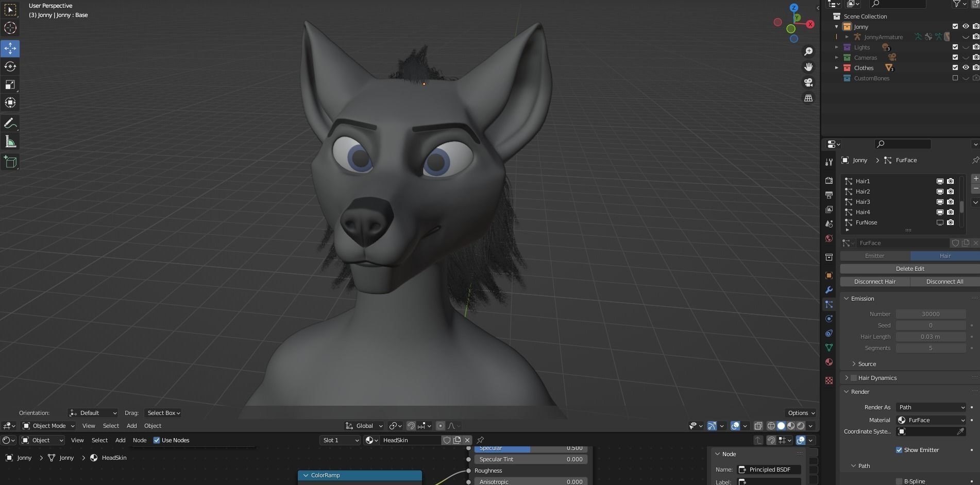
Task: Toggle Use Nodes checkbox
Action: [157, 440]
